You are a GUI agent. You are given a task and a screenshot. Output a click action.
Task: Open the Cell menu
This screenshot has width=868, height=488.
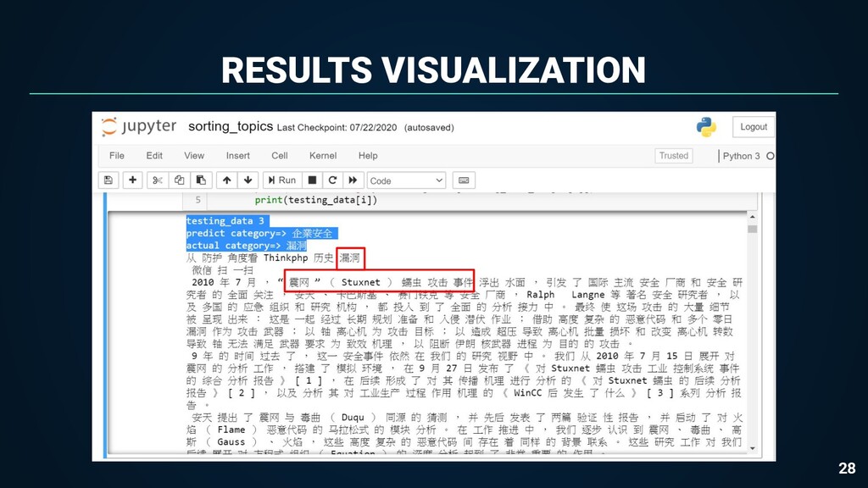(280, 156)
